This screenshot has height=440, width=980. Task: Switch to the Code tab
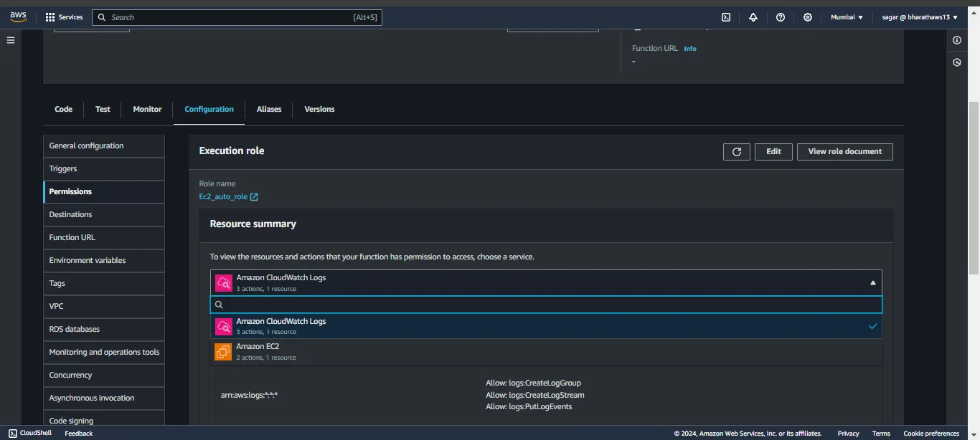coord(63,109)
